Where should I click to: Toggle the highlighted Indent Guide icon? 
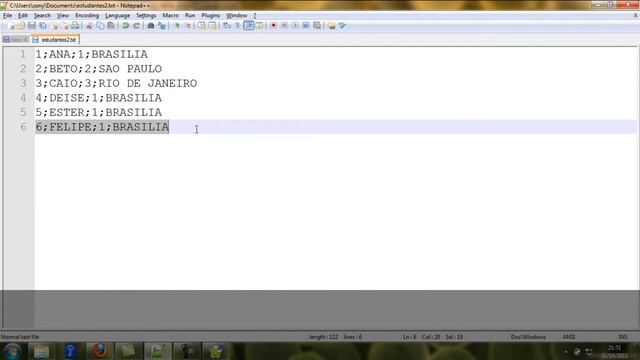pos(249,26)
